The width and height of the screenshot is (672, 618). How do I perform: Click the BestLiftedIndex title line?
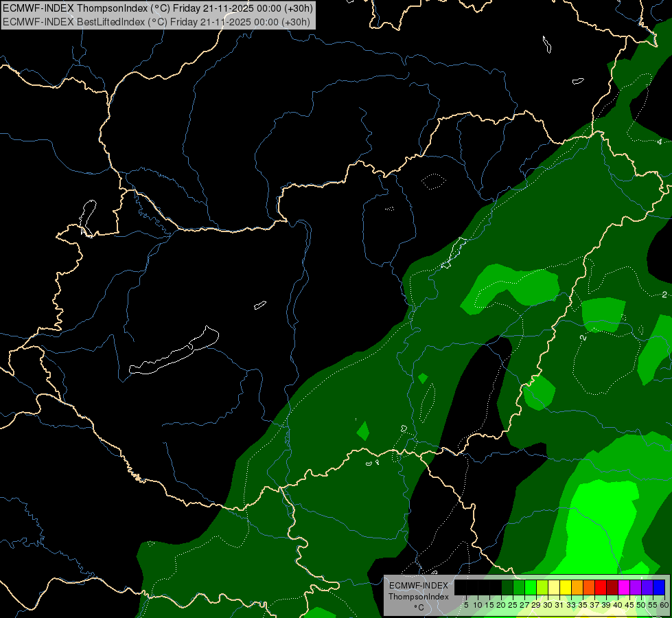click(157, 22)
